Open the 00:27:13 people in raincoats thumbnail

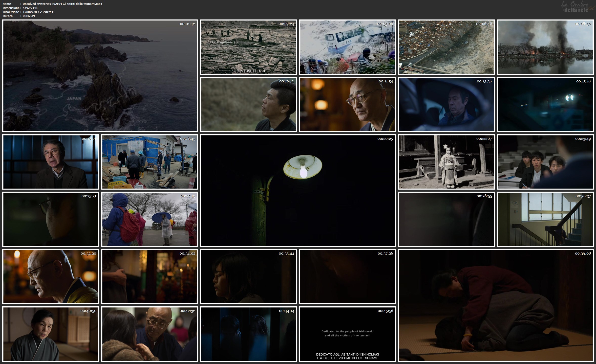pos(150,219)
